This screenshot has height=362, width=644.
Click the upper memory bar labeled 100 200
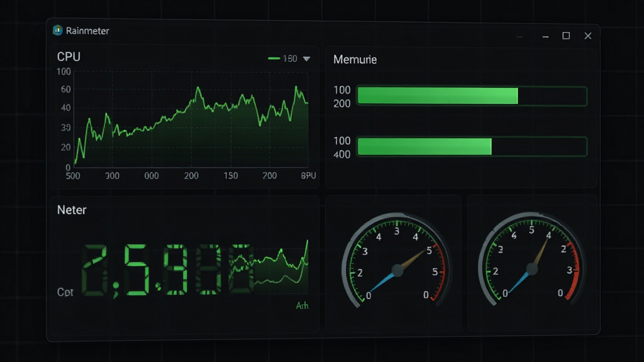[472, 96]
